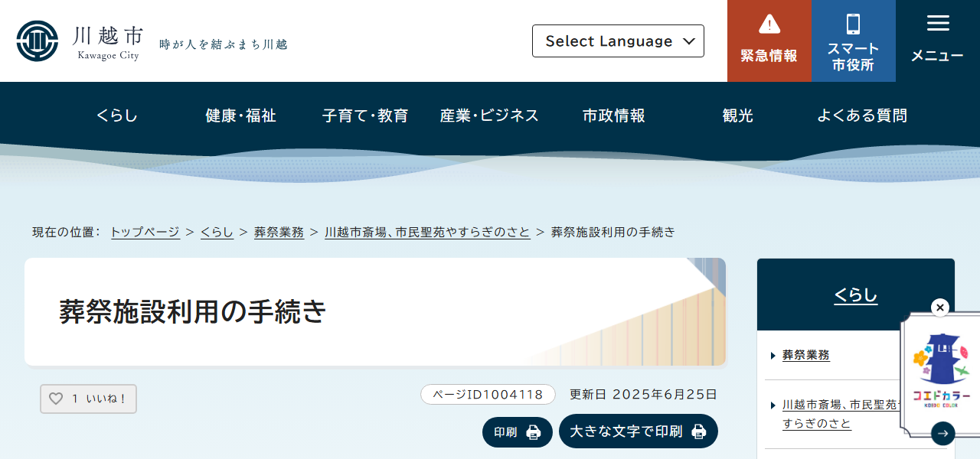Viewport: 980px width, 459px height.
Task: Open the Select Language dropdown
Action: click(x=618, y=41)
